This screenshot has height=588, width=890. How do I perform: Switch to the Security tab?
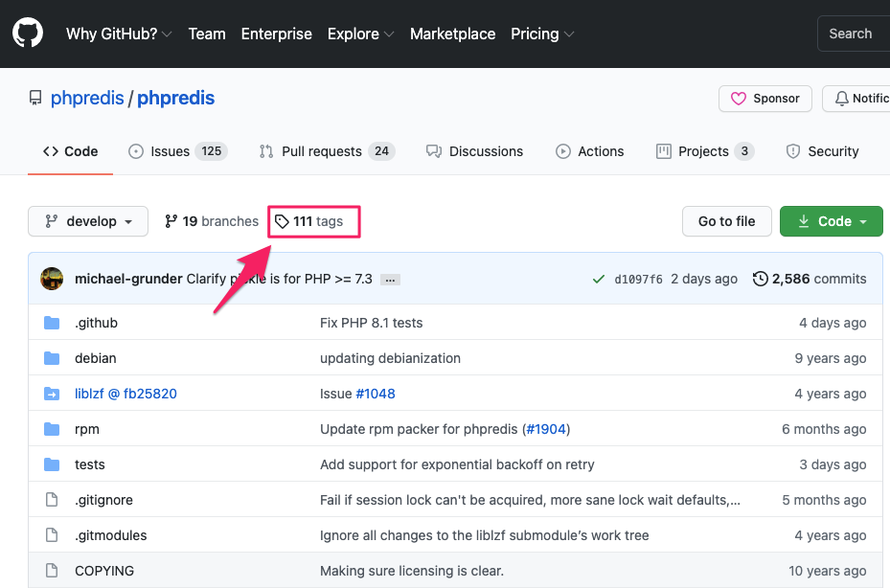pos(822,151)
